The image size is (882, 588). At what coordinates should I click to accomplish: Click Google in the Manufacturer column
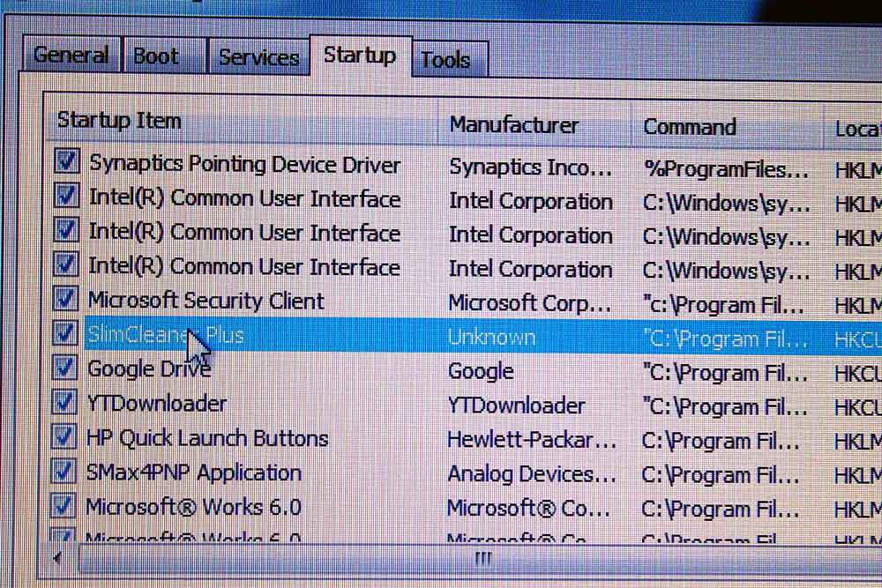click(x=481, y=371)
